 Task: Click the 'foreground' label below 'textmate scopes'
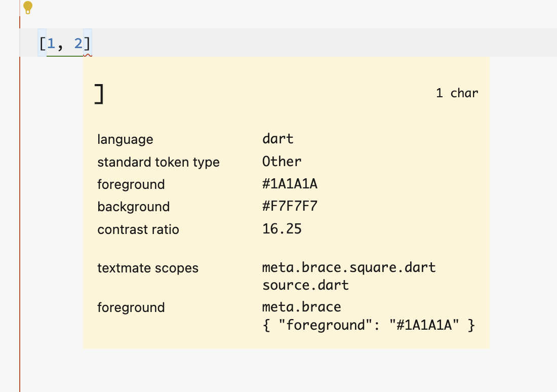click(x=131, y=307)
